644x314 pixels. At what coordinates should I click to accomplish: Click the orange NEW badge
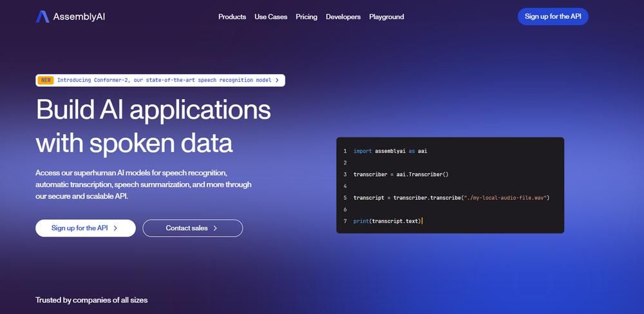(46, 80)
